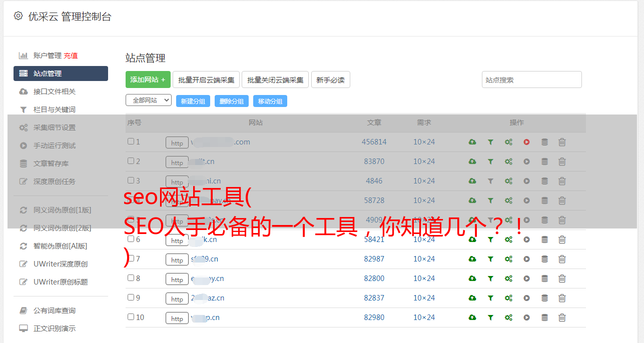The image size is (644, 343).
Task: Click the http protocol tag in row 2
Action: pyautogui.click(x=177, y=162)
